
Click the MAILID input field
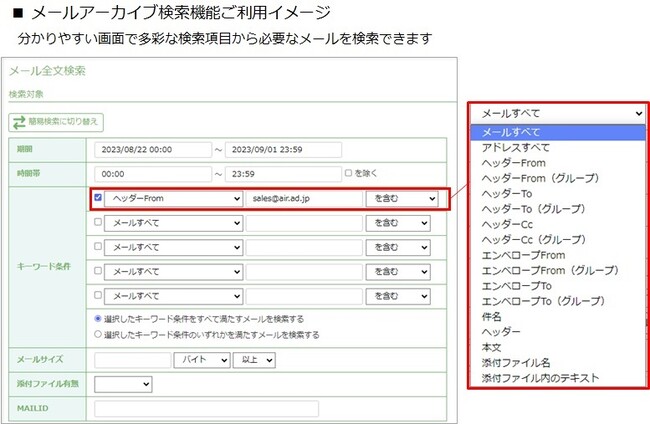(206, 408)
